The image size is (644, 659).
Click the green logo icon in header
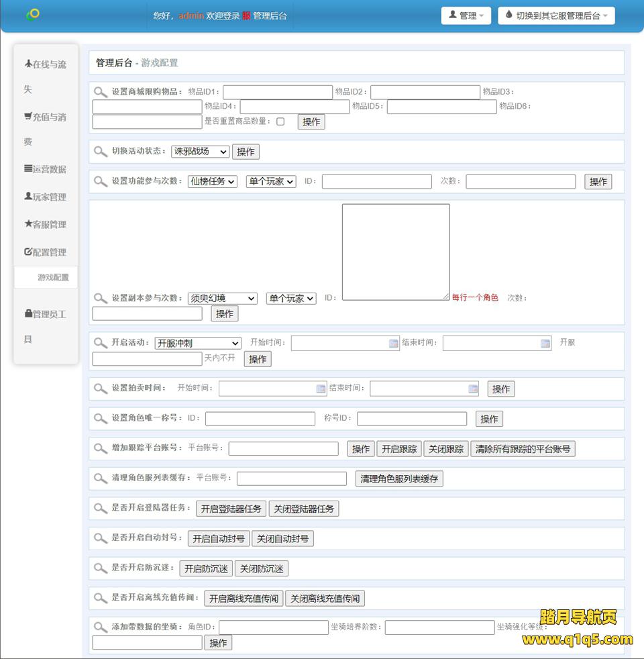(32, 14)
